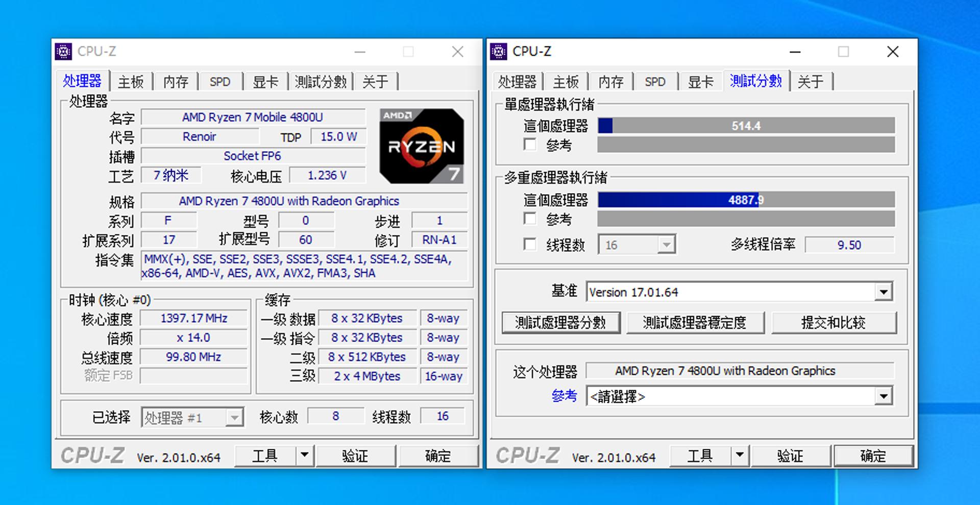Viewport: 980px width, 505px height.
Task: Enable the 参考 checkbox under 多重處理器執行緒
Action: [530, 219]
